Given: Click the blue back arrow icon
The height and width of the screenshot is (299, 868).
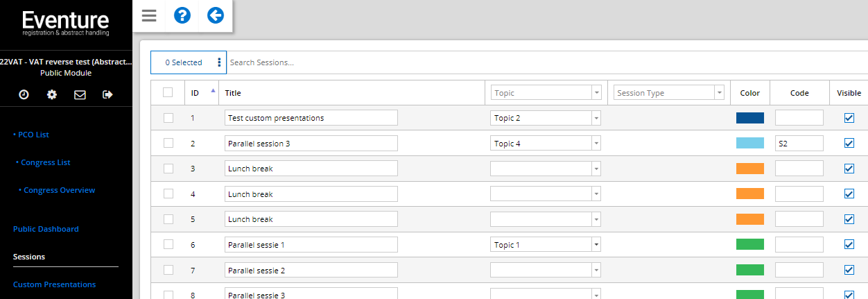Looking at the screenshot, I should point(216,15).
